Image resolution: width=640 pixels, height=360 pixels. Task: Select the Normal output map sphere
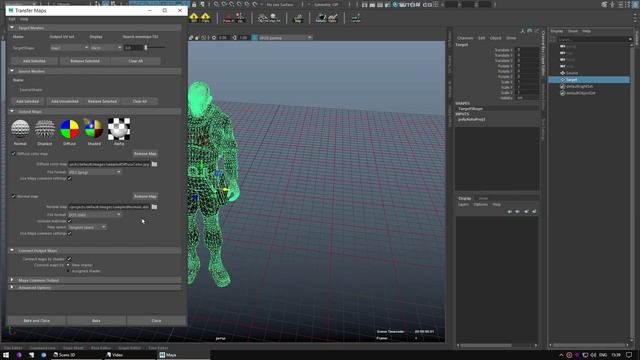click(x=20, y=129)
